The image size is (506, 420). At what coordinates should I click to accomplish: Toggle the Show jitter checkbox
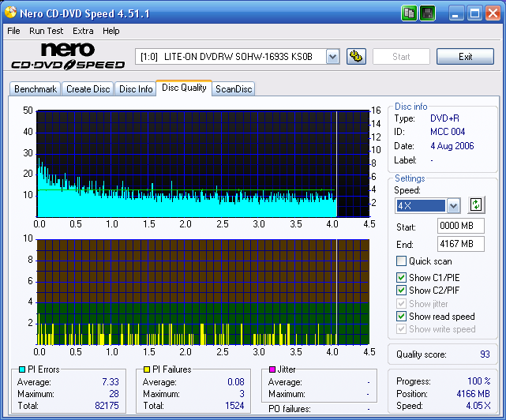[x=401, y=303]
